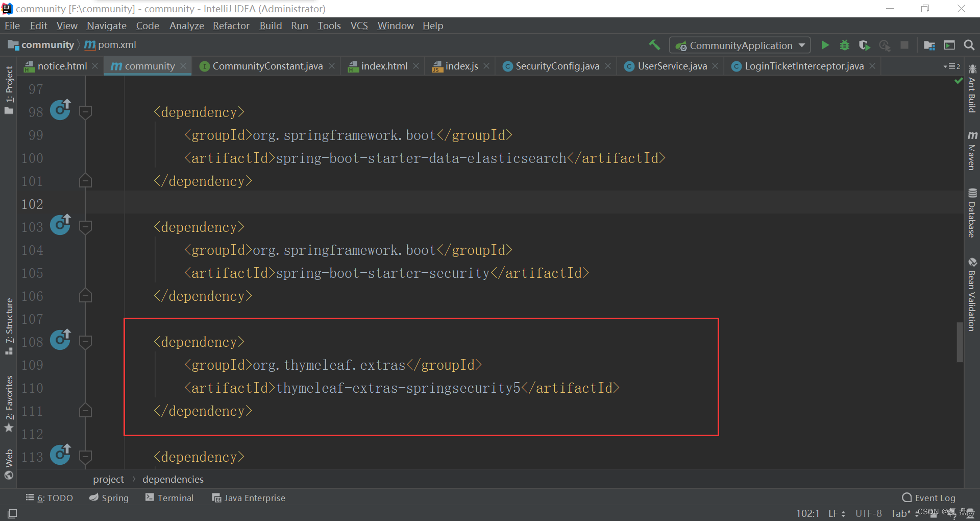Open the Java Enterprise tool window
This screenshot has width=980, height=521.
click(x=249, y=498)
